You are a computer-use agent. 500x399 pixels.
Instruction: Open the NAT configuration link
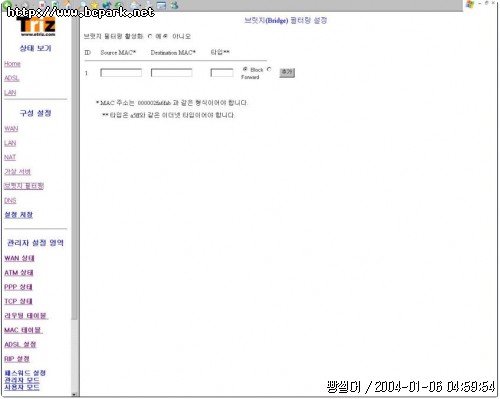click(10, 157)
